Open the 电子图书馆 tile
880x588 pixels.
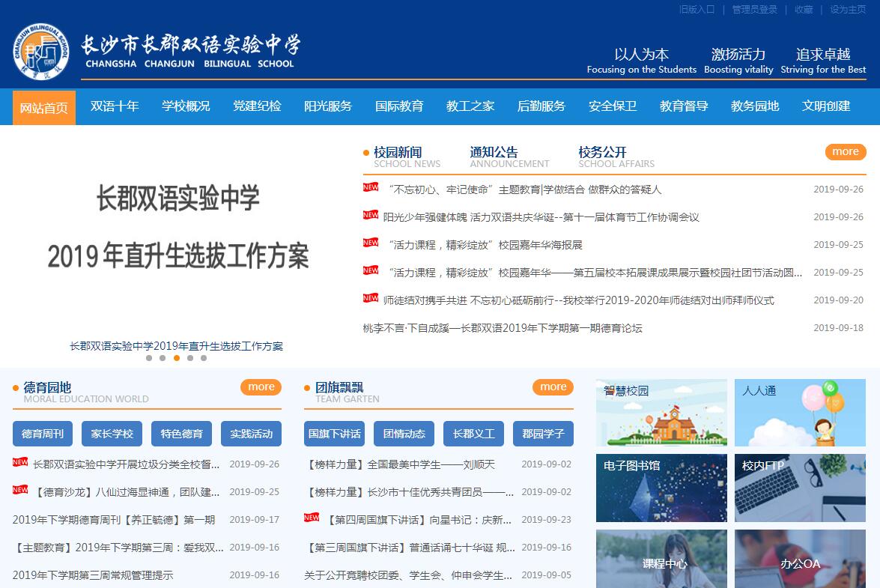click(661, 488)
